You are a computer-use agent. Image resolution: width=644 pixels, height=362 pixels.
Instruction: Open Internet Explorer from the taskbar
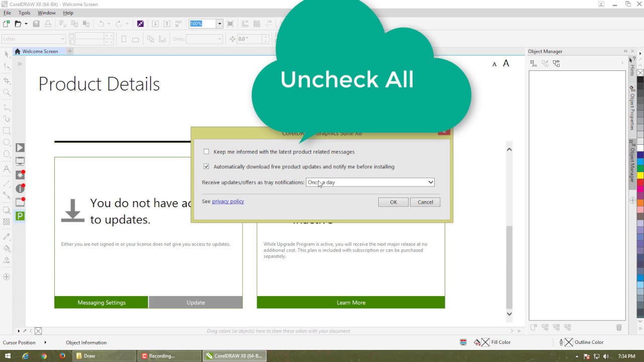[x=26, y=356]
